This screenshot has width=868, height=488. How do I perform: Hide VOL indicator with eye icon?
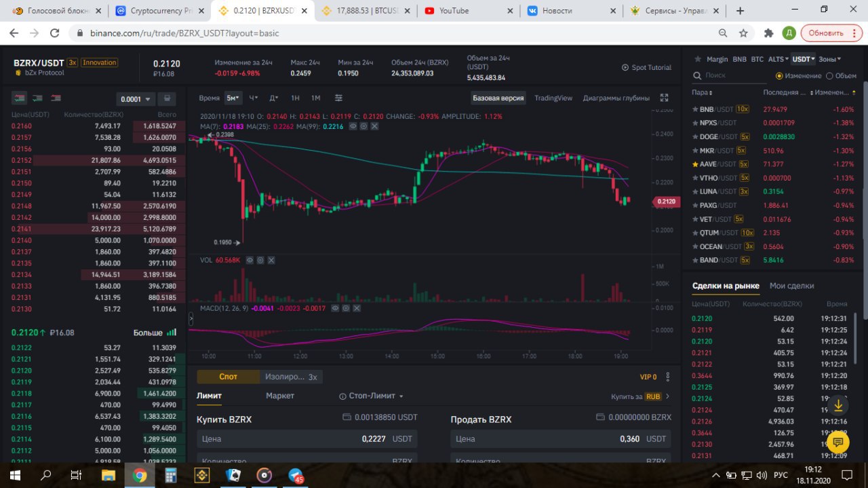(x=250, y=260)
